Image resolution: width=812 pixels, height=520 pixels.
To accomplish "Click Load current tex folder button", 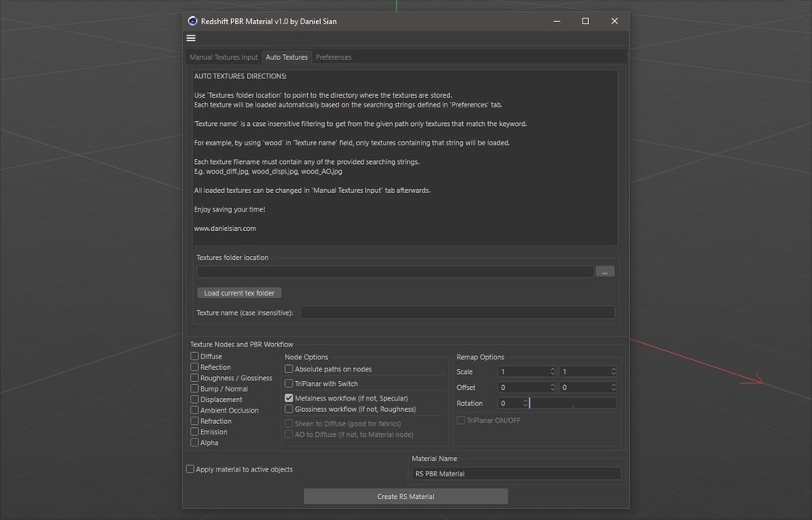I will [x=239, y=293].
